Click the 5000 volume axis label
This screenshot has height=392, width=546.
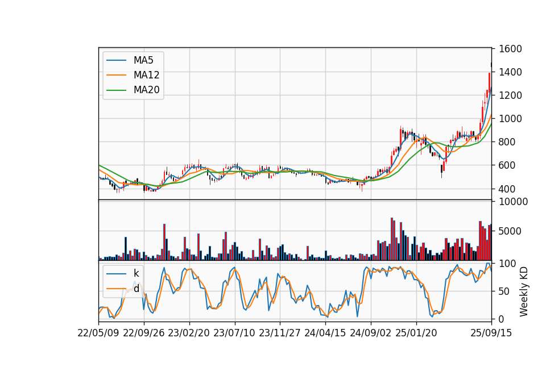tap(511, 231)
